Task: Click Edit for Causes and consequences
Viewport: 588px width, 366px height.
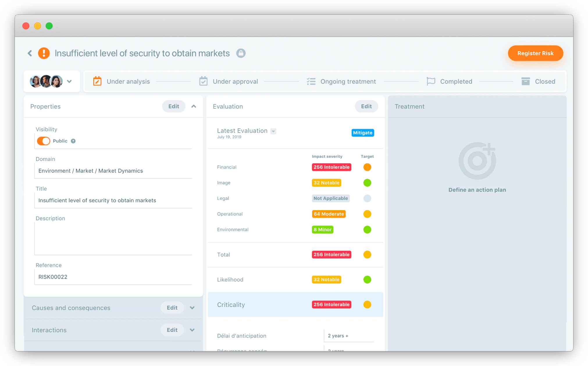Action: (172, 308)
